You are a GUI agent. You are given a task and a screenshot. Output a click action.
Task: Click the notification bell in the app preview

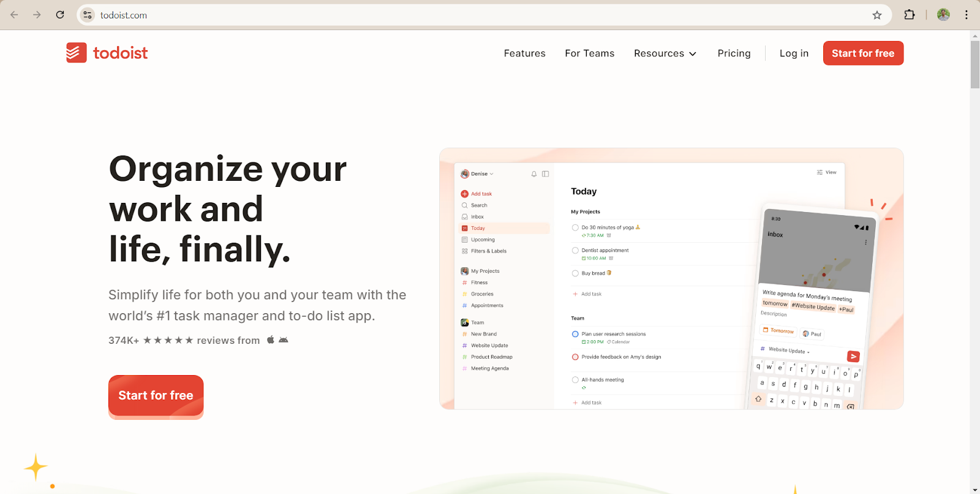[x=534, y=174]
